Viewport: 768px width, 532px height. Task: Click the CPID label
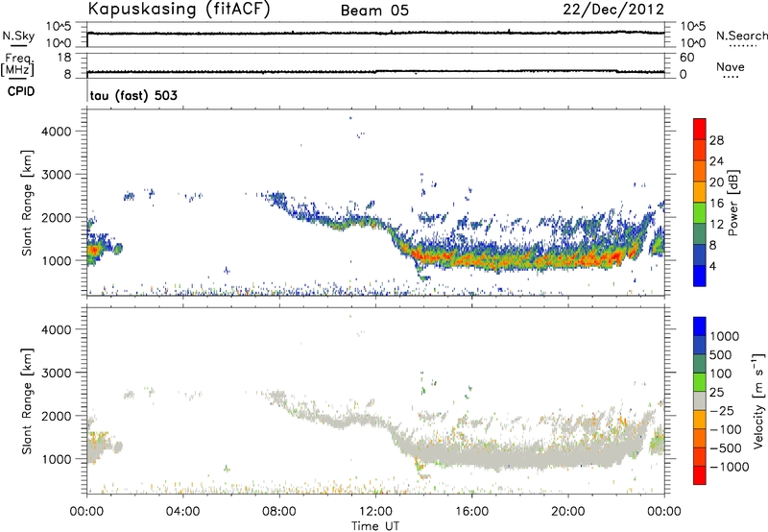coord(21,91)
